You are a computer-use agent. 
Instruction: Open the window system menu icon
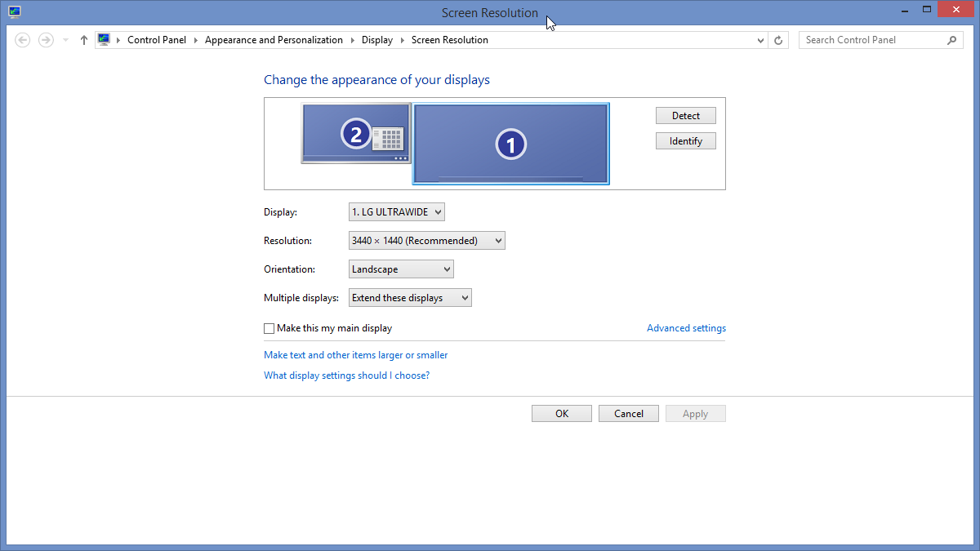point(15,11)
